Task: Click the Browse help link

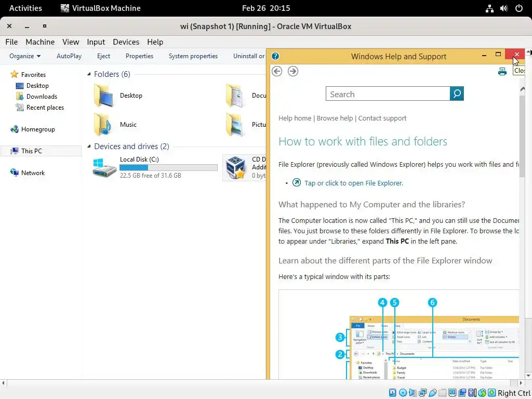Action: pos(335,118)
